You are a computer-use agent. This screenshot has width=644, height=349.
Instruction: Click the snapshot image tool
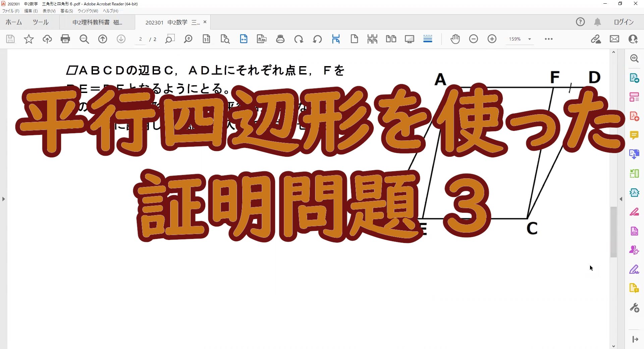pos(262,39)
